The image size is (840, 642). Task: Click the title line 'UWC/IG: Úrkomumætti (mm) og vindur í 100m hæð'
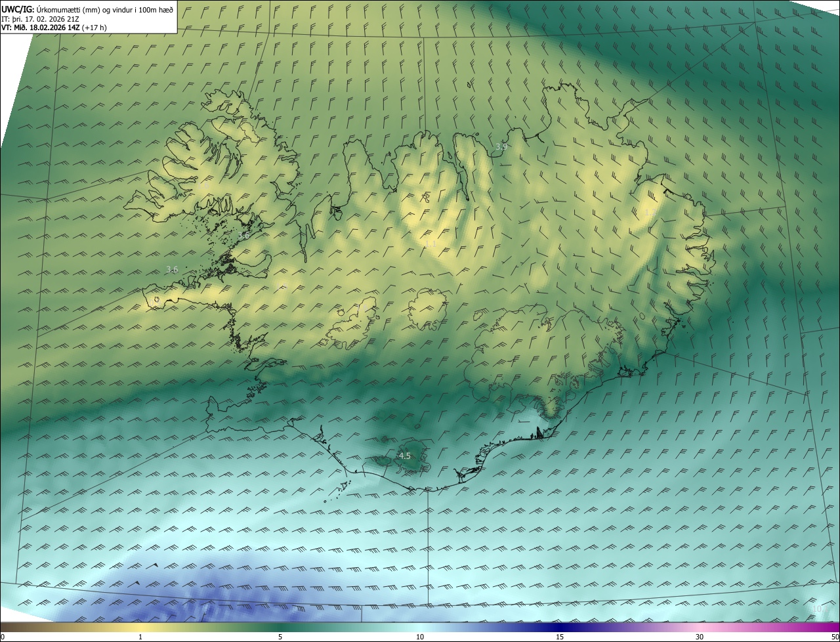click(87, 9)
